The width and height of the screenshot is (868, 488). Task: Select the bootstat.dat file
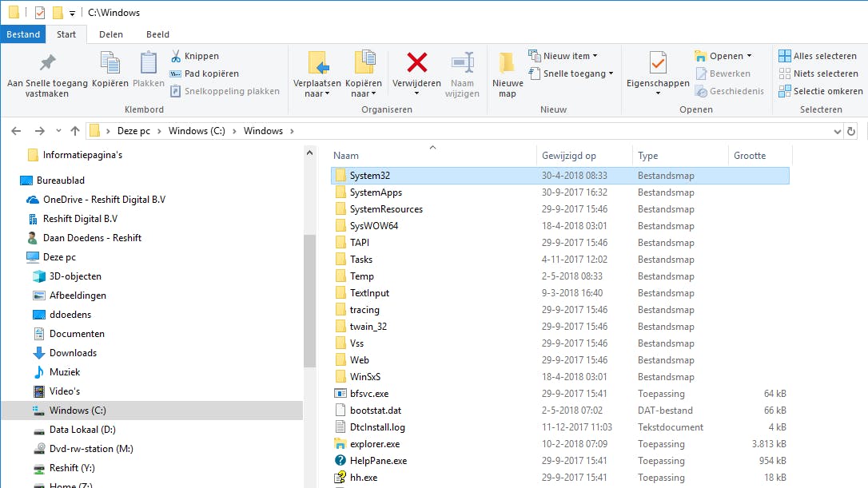(376, 411)
